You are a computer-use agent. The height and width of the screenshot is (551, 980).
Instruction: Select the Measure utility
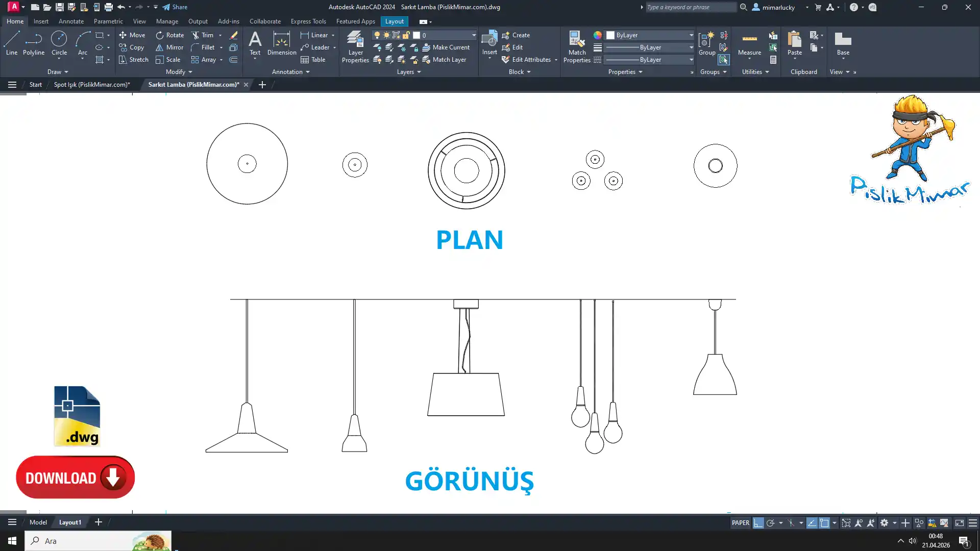tap(749, 44)
